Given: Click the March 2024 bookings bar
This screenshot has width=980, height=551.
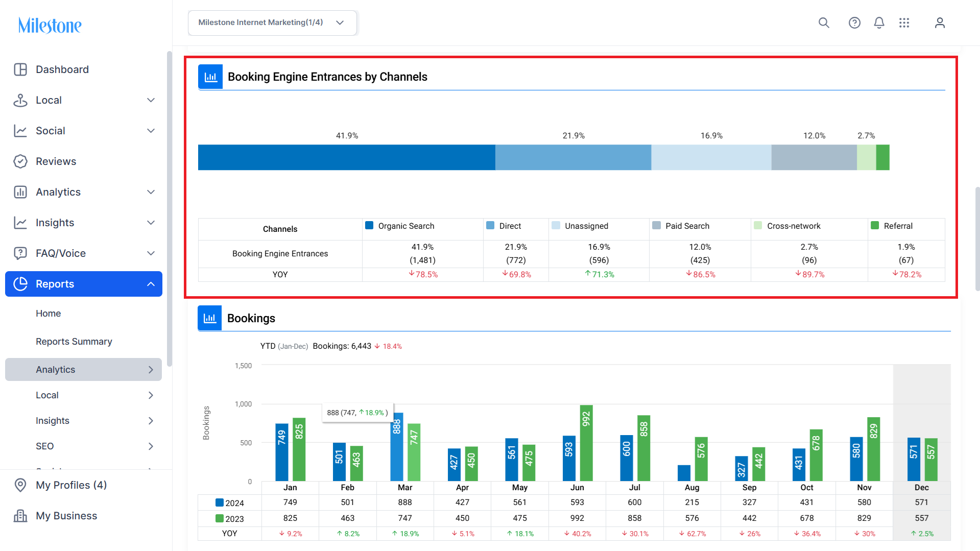Looking at the screenshot, I should [397, 447].
